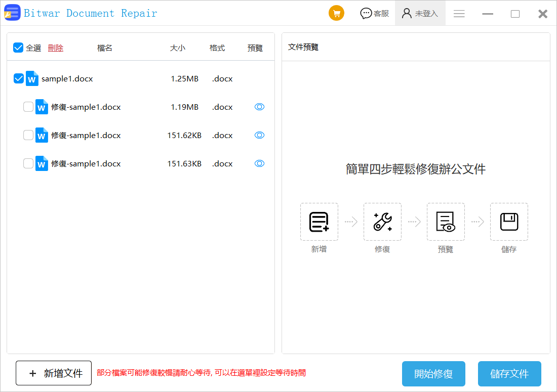Check the 151.62KB 修復-sample1.docx checkbox
This screenshot has width=557, height=392.
coord(28,135)
